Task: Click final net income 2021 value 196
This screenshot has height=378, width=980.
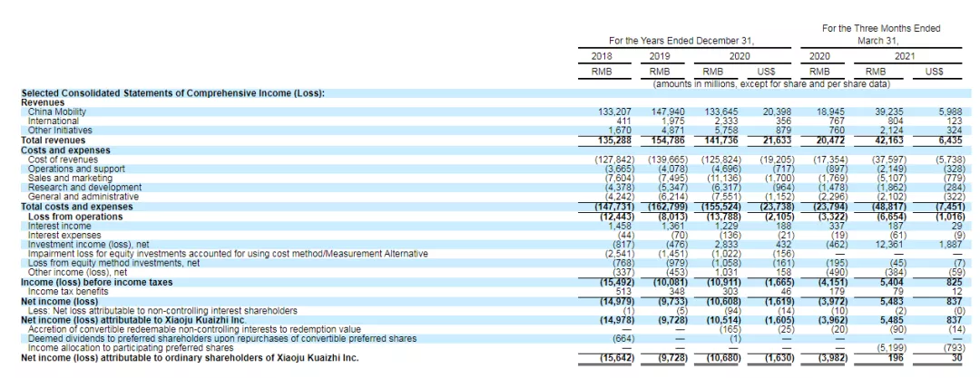Action: pyautogui.click(x=895, y=358)
